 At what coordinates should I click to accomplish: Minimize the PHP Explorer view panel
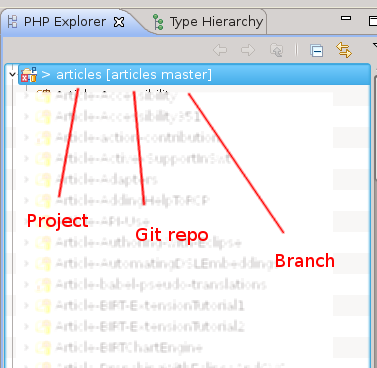click(346, 18)
